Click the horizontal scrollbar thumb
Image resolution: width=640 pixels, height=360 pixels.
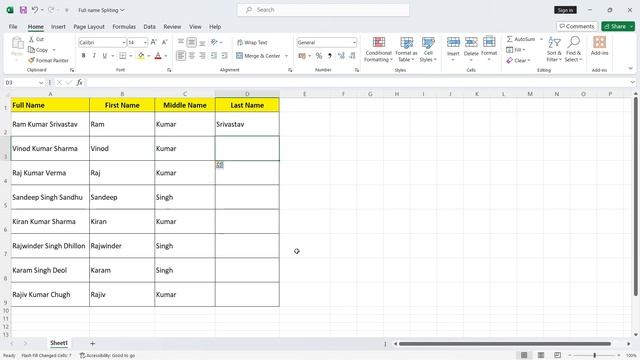(x=504, y=344)
